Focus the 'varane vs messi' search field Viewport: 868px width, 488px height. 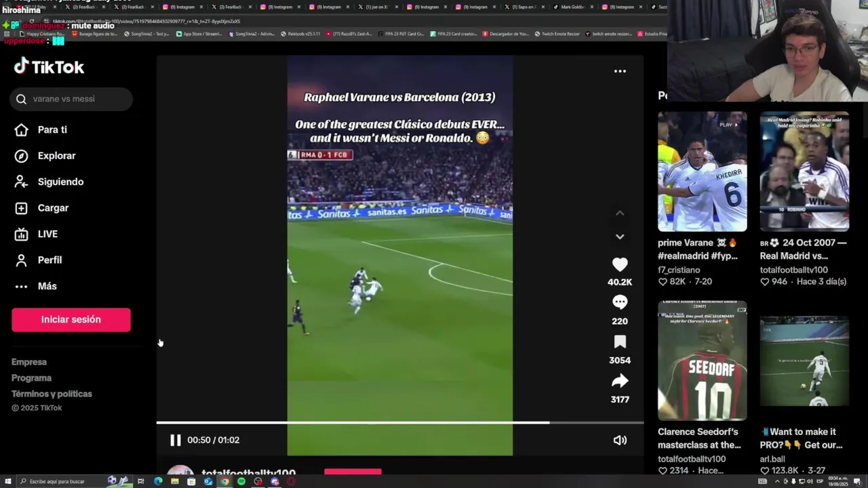[71, 99]
